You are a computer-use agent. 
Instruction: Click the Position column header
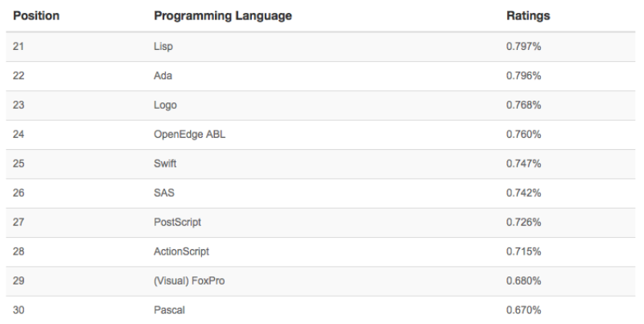click(36, 15)
